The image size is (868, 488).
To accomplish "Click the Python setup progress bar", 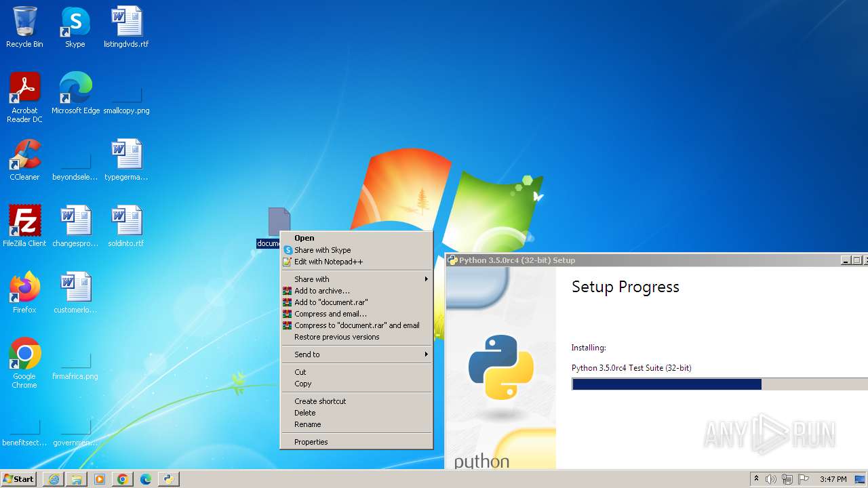I will [x=719, y=384].
